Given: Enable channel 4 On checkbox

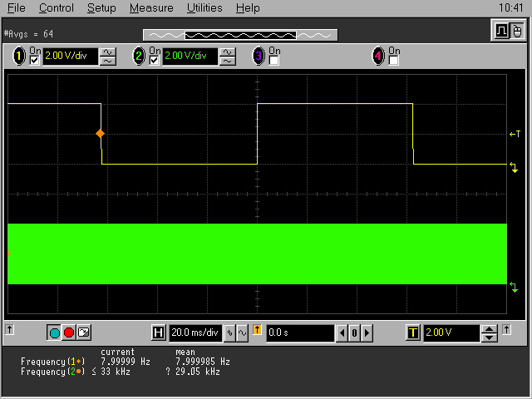Looking at the screenshot, I should (x=393, y=61).
